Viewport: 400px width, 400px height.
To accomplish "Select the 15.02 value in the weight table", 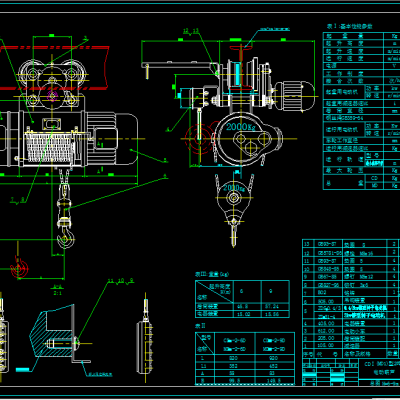I will 244,314.
